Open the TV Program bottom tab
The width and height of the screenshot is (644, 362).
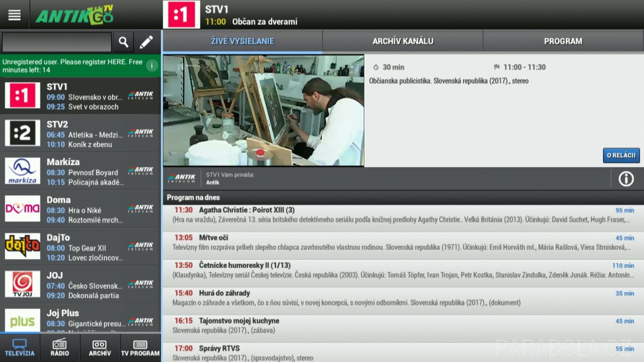pyautogui.click(x=140, y=348)
